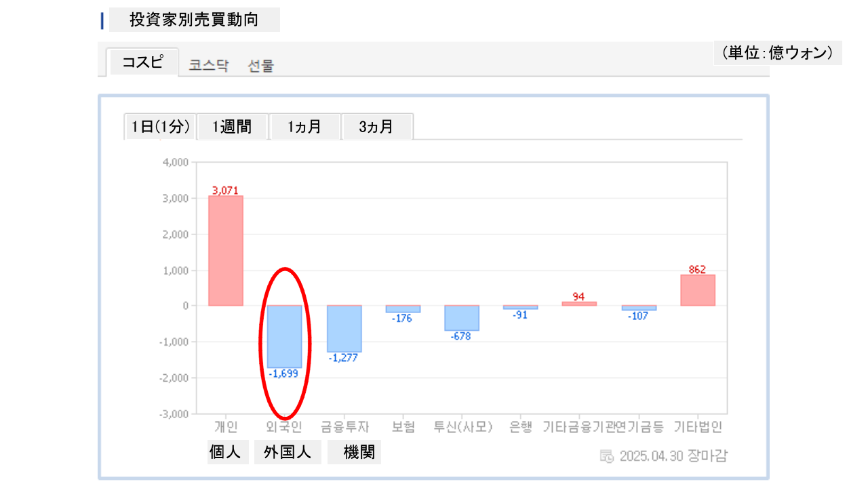Click the 個人 label below chart
The width and height of the screenshot is (868, 488).
pos(225,452)
